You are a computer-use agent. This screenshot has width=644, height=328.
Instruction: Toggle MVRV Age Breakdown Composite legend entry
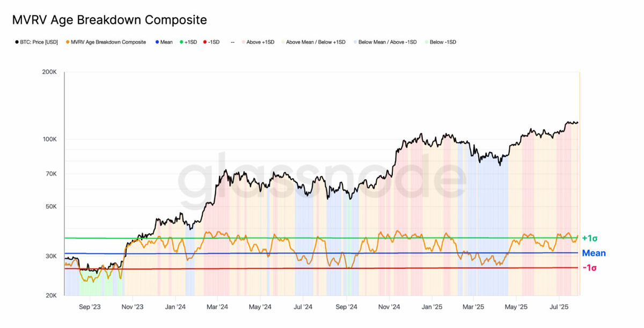coord(108,42)
